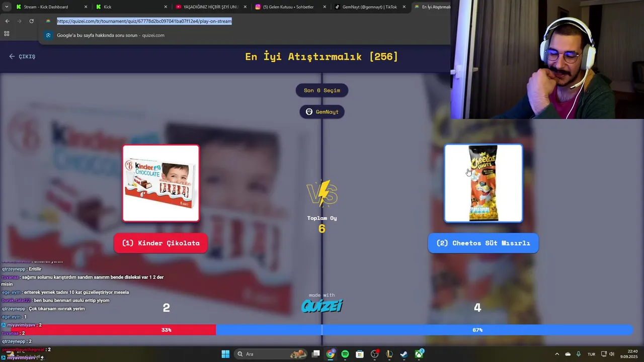
Task: Click the En İyi Atıştırmalık [256] title
Action: tap(321, 56)
